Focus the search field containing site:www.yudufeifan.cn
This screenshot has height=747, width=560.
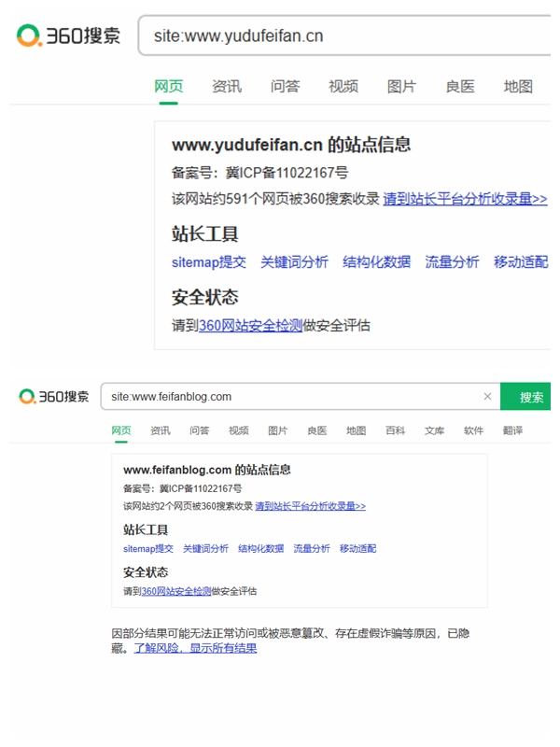(x=344, y=35)
